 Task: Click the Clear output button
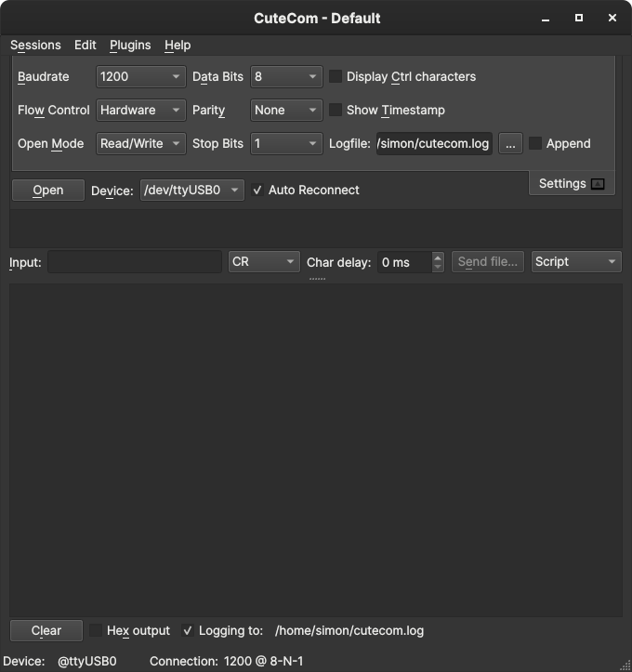pos(46,630)
